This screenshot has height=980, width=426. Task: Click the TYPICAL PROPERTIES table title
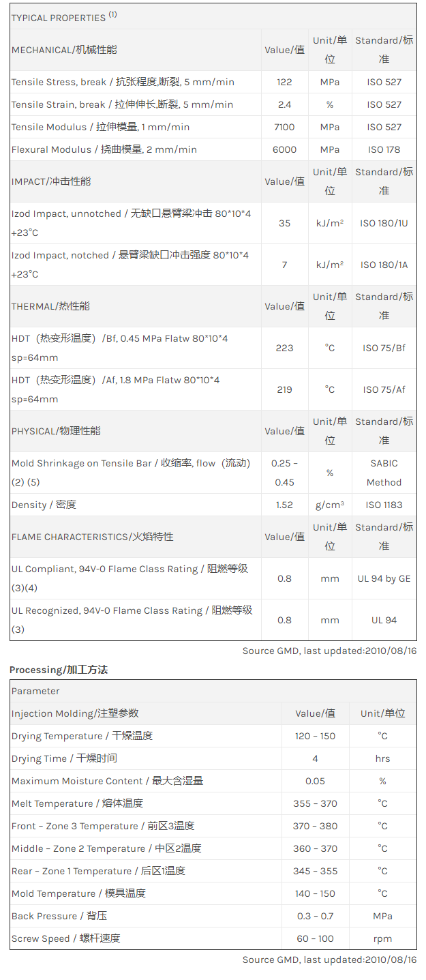(x=63, y=17)
